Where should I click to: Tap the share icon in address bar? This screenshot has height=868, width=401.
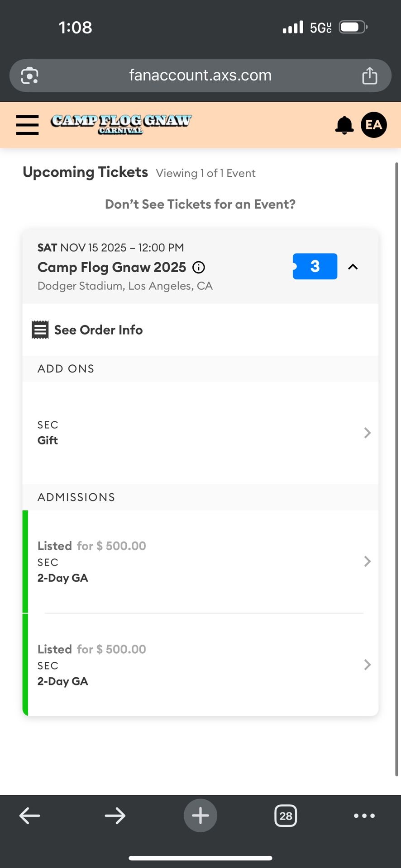tap(369, 75)
